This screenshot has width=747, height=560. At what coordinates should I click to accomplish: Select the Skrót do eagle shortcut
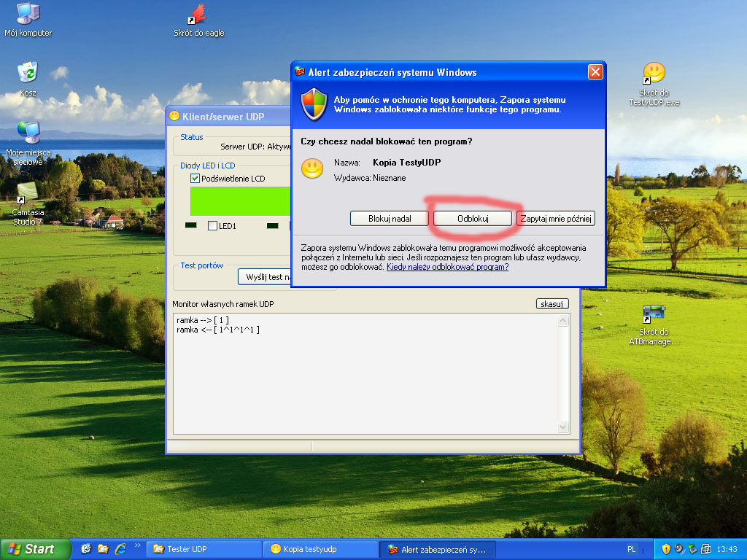coord(198,20)
